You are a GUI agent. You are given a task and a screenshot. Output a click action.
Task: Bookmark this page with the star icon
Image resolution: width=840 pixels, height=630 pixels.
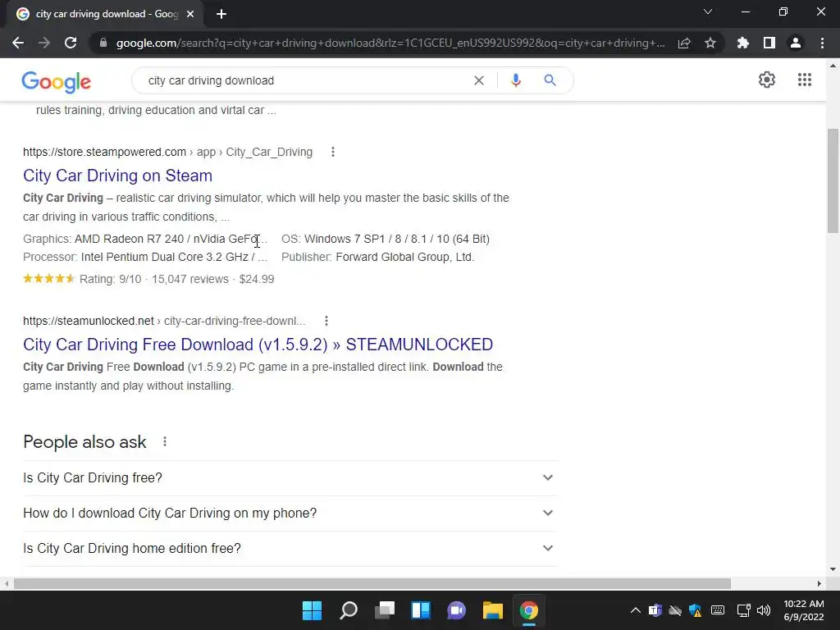(710, 43)
